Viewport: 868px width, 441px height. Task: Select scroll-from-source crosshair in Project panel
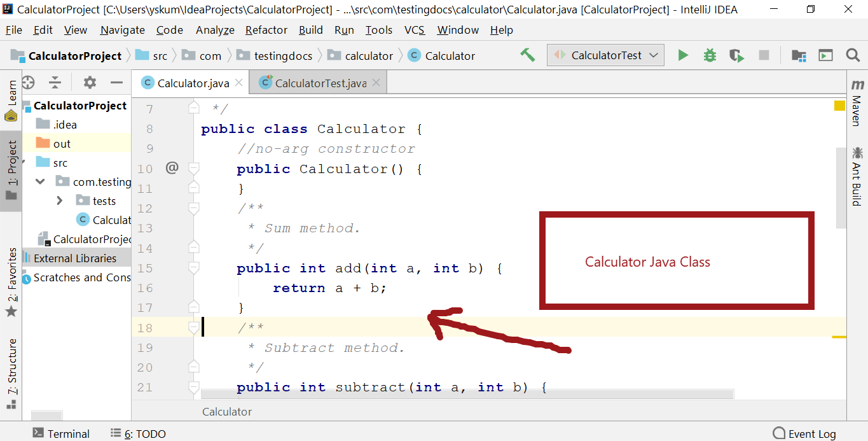tap(28, 82)
